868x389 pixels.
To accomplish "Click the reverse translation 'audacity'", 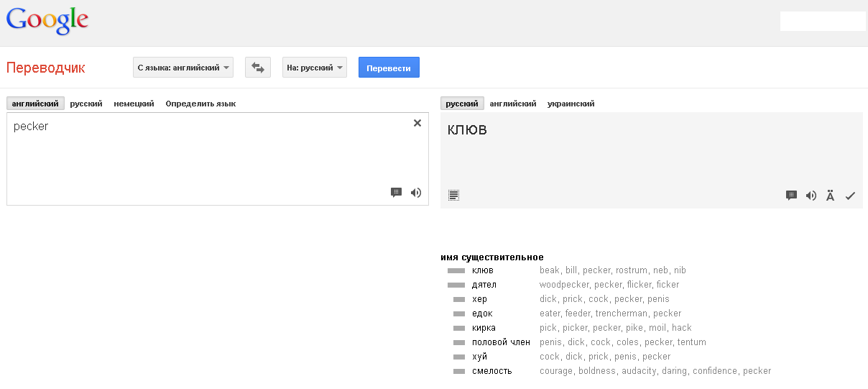I will [638, 371].
